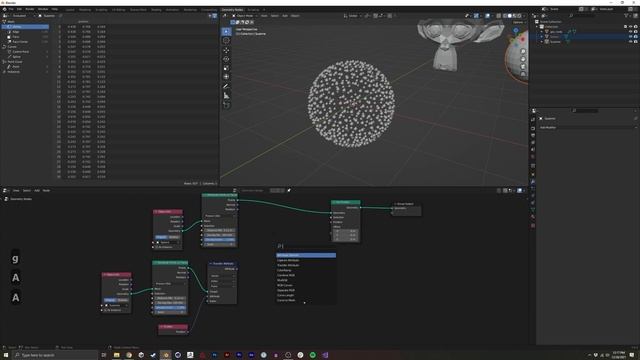Open the Render menu

[x=30, y=9]
